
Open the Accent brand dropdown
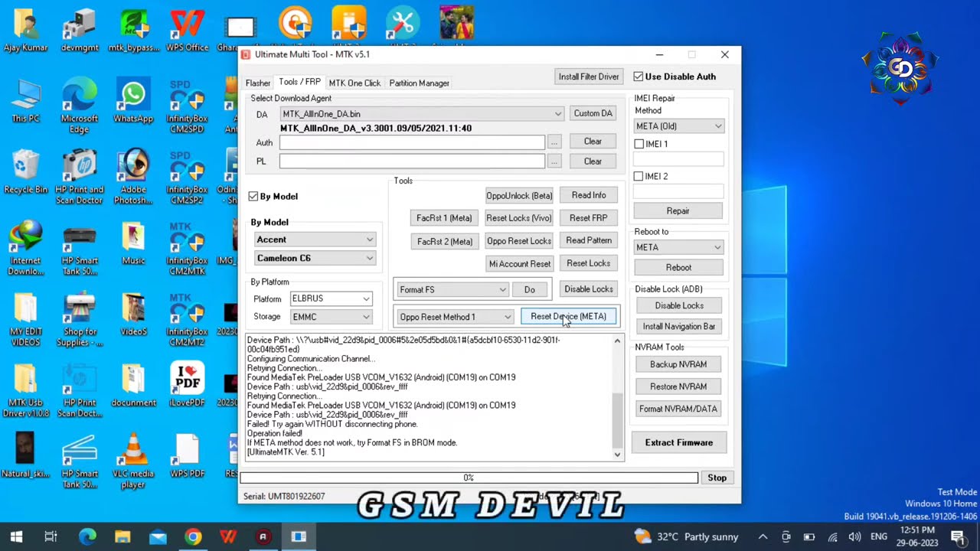pos(315,240)
